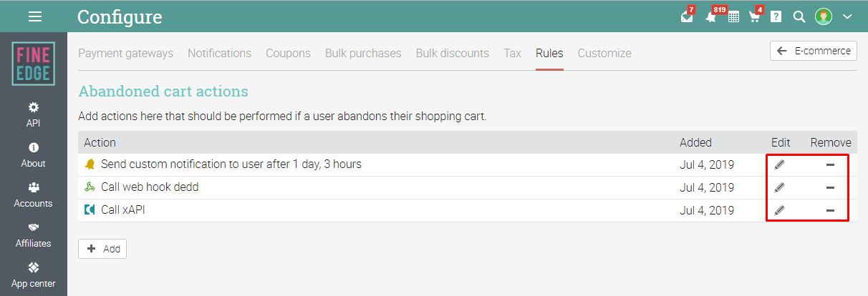The image size is (868, 296).
Task: Open App center in the sidebar
Action: tap(34, 275)
